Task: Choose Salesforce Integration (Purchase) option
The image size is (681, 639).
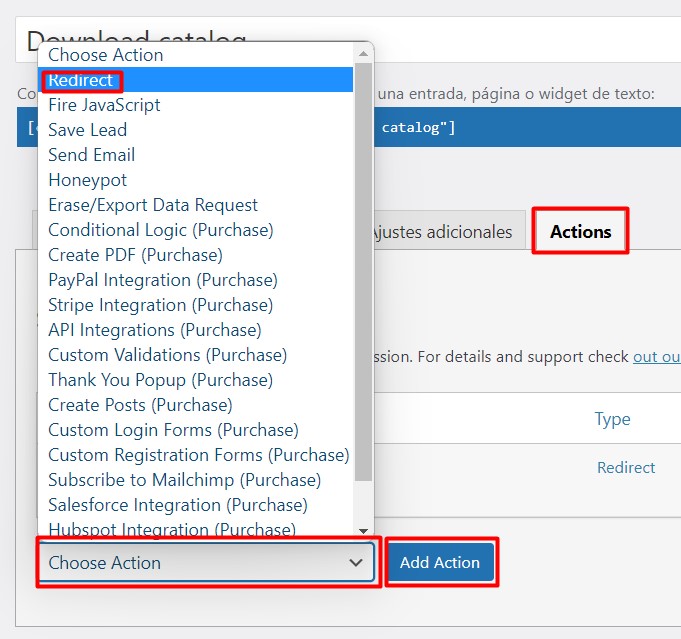Action: [x=178, y=505]
